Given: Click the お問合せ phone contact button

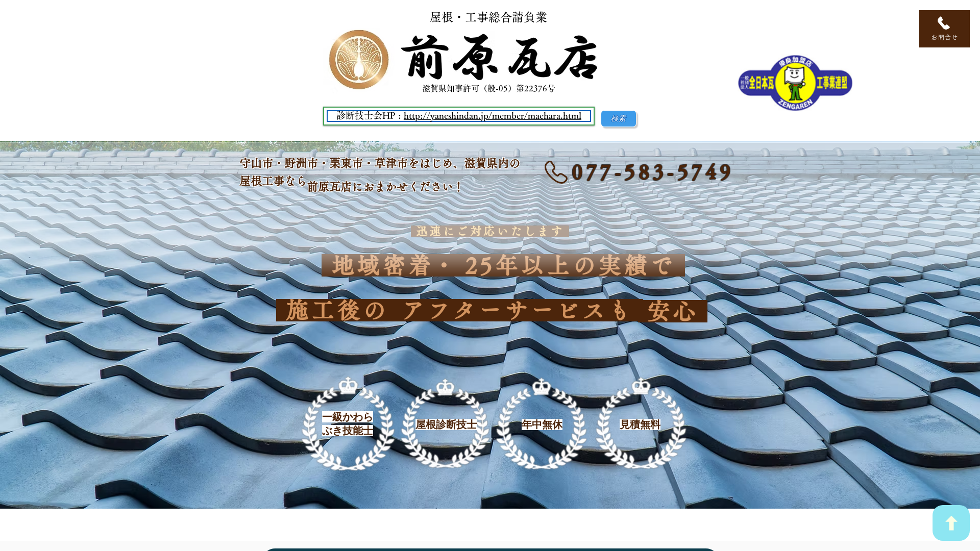Looking at the screenshot, I should point(944,29).
